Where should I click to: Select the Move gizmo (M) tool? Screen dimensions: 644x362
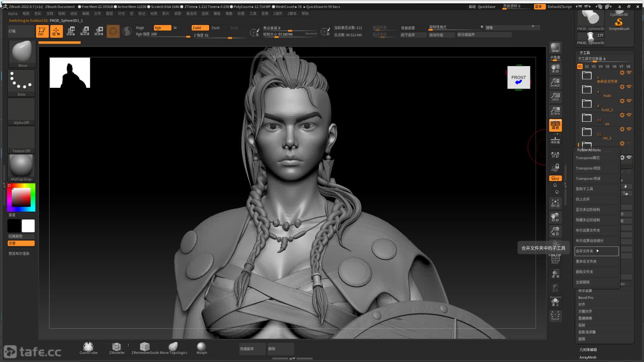click(x=70, y=31)
